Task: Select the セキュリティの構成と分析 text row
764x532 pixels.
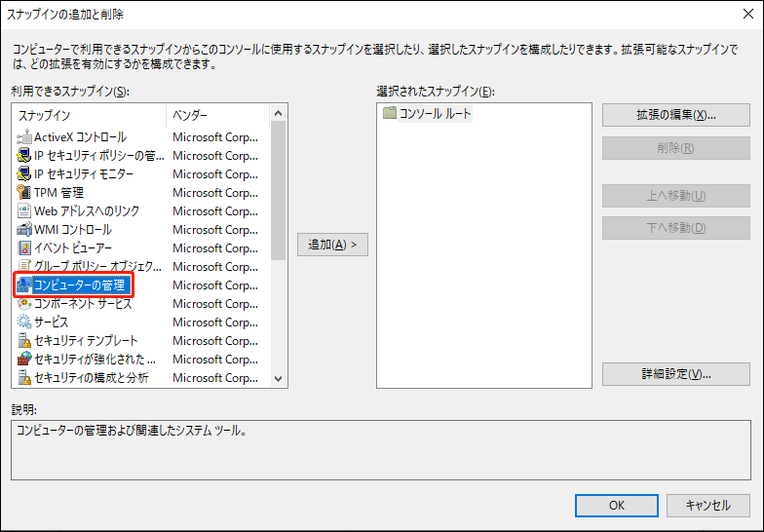Action: click(x=92, y=378)
